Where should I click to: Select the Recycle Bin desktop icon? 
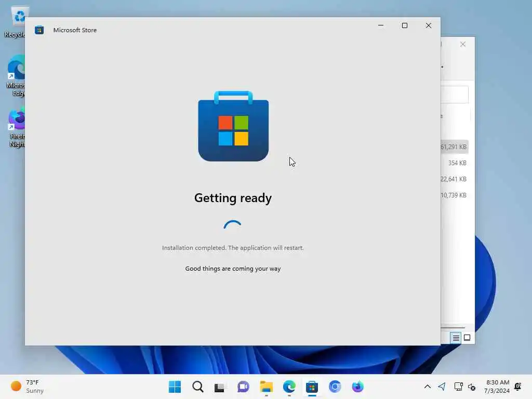[x=16, y=22]
